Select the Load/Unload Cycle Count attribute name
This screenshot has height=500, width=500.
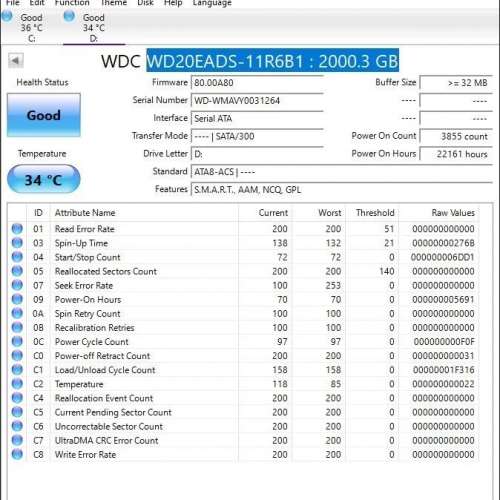pos(105,370)
